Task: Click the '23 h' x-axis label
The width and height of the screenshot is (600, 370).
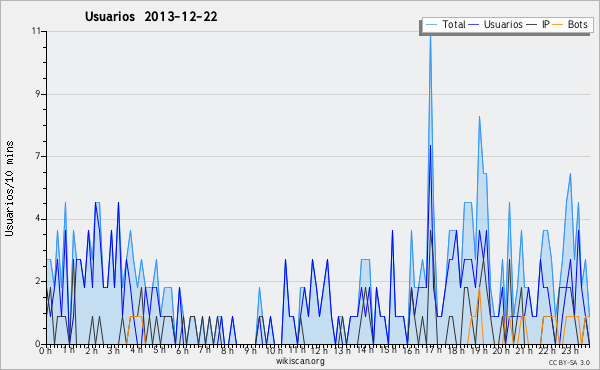Action: coord(569,350)
